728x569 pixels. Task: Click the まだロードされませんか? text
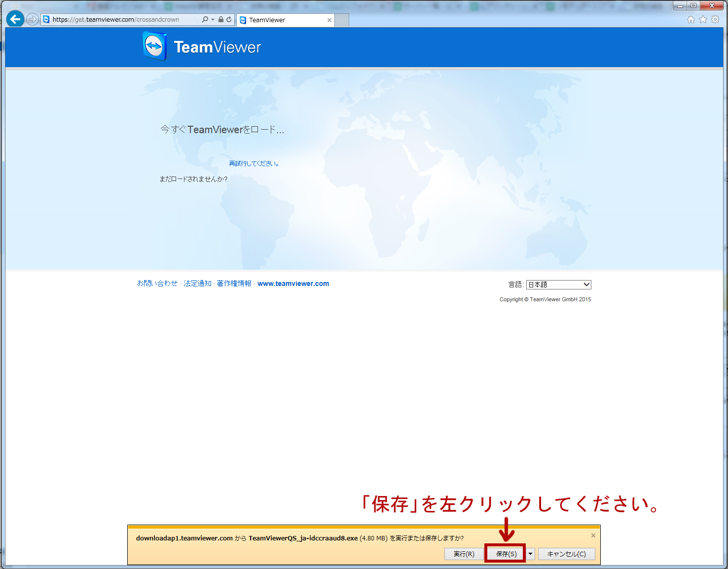click(x=193, y=179)
